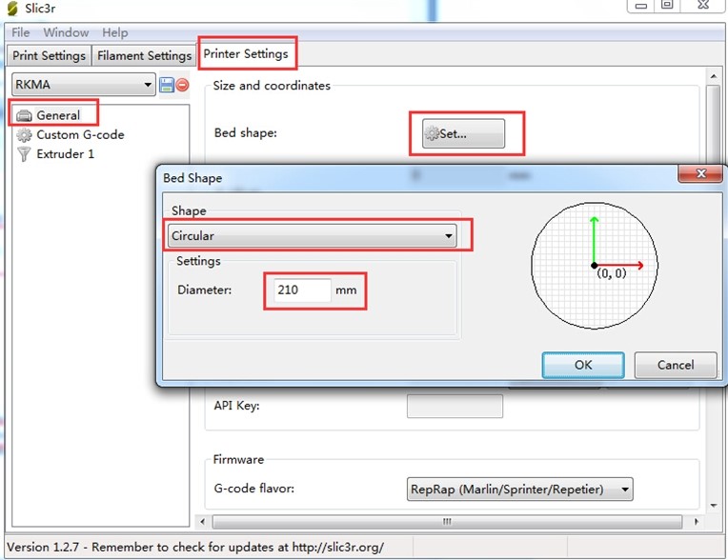Open the RKMA preset dropdown
Viewport: 728px width, 560px height.
tap(83, 86)
